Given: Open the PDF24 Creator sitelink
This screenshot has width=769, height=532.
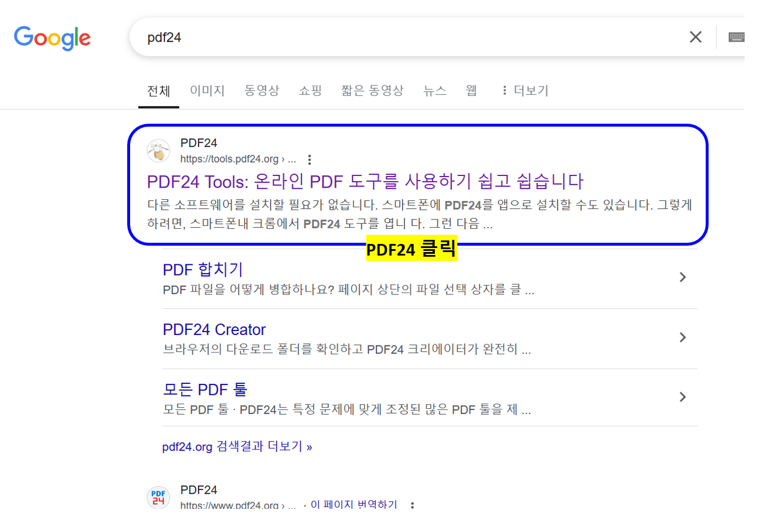Looking at the screenshot, I should 214,329.
